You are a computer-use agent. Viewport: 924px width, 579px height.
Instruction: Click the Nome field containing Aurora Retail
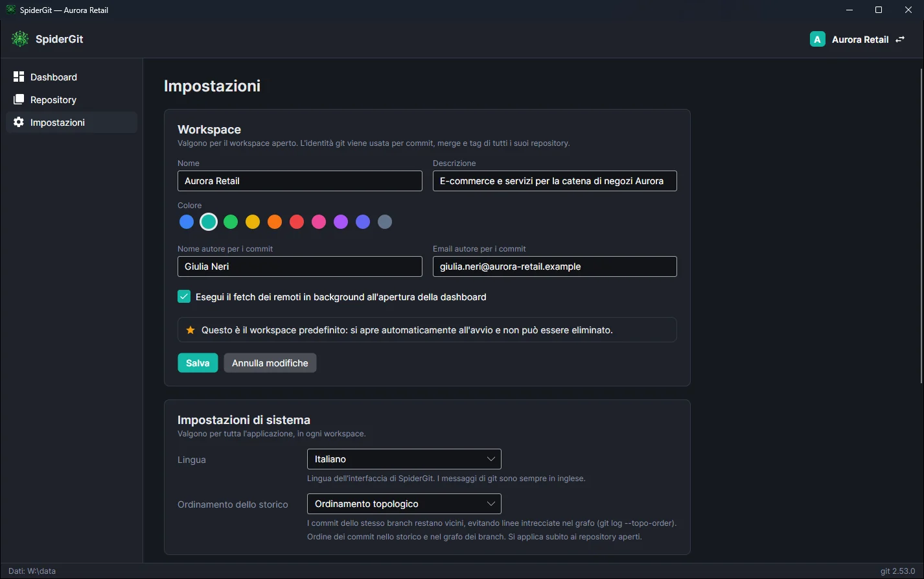[x=300, y=181]
